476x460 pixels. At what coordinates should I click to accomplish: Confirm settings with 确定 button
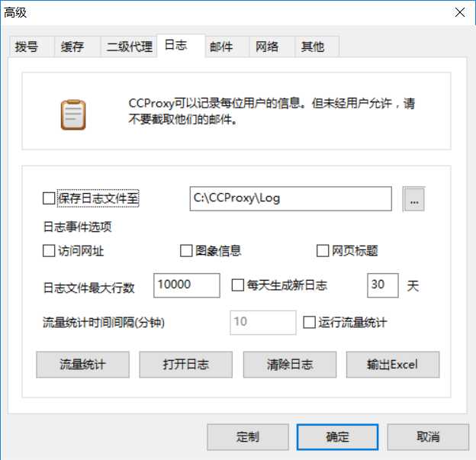tap(337, 437)
